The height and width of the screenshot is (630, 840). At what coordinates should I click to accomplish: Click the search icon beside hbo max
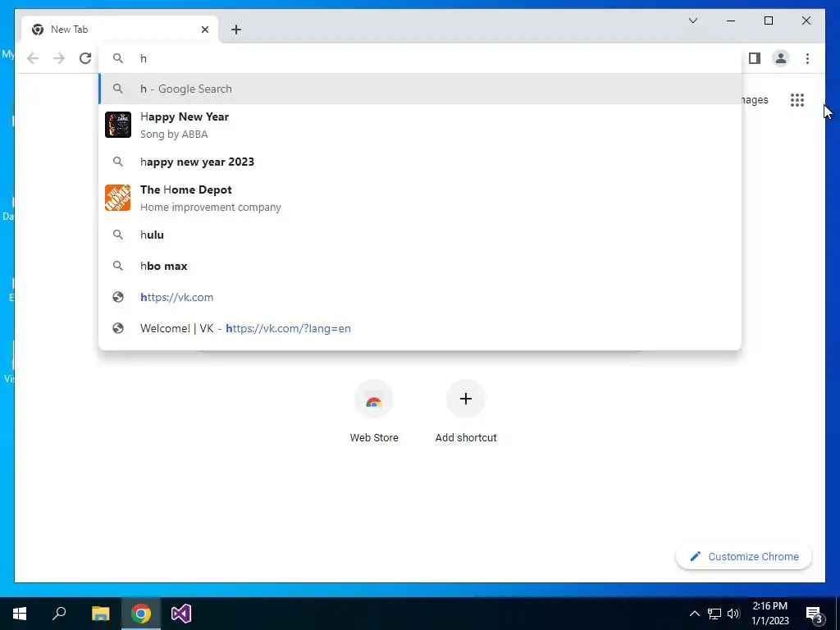tap(118, 266)
